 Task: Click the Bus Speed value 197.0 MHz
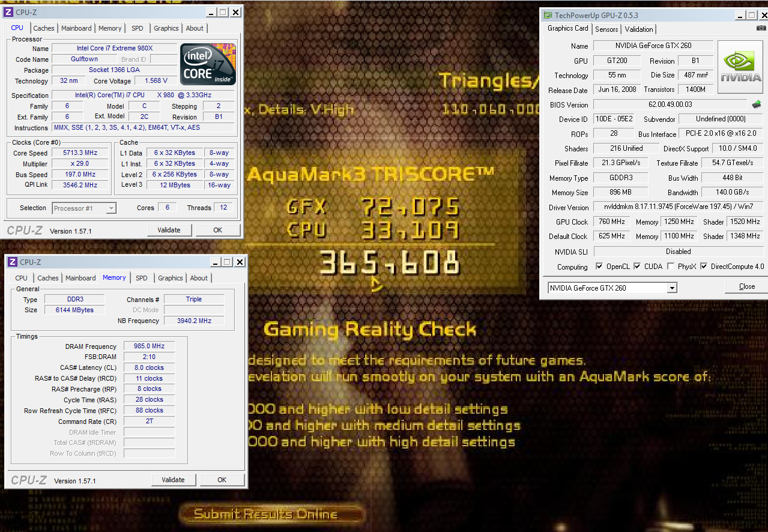coord(79,174)
